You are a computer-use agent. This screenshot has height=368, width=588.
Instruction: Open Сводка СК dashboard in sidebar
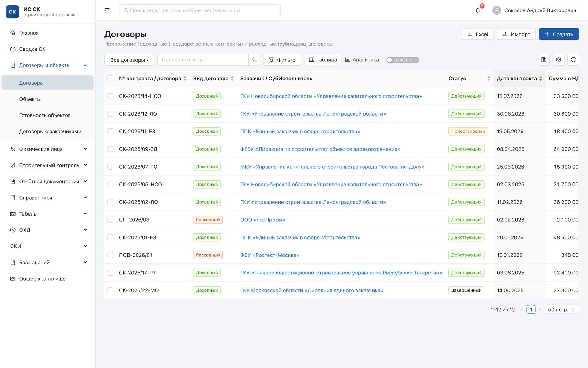(x=47, y=49)
